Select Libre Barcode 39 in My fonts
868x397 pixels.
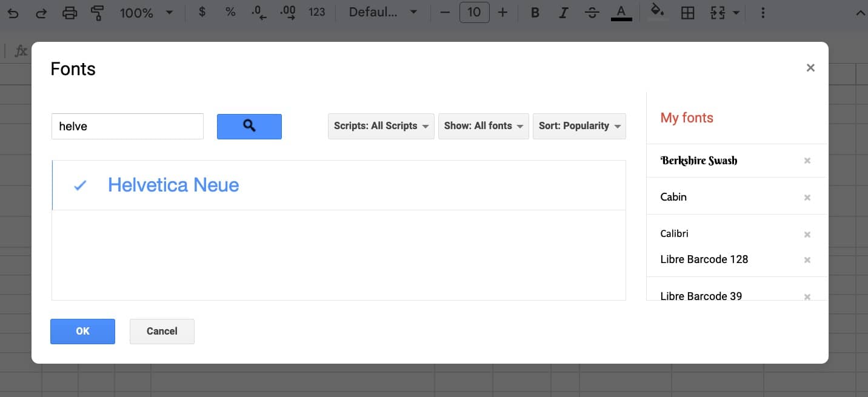point(701,296)
